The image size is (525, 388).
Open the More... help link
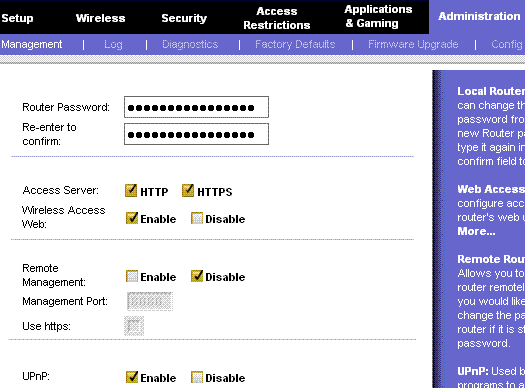(476, 231)
